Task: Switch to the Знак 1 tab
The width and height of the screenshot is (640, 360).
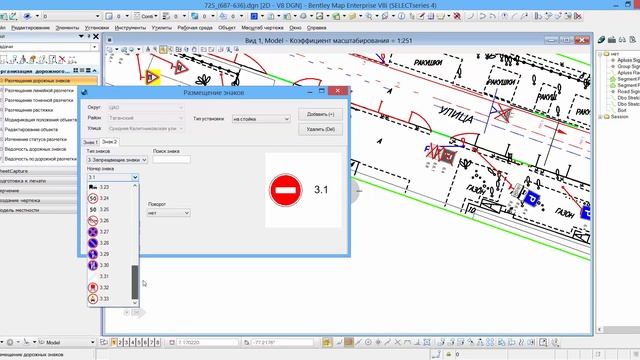Action: coord(90,142)
